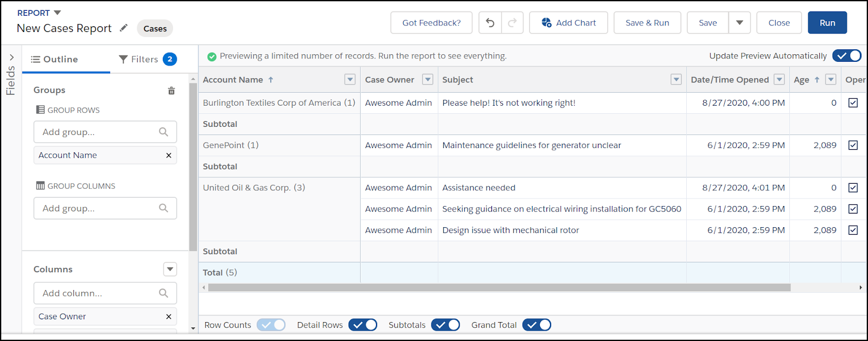This screenshot has width=868, height=341.
Task: Switch to the Filters tab
Action: coord(148,59)
